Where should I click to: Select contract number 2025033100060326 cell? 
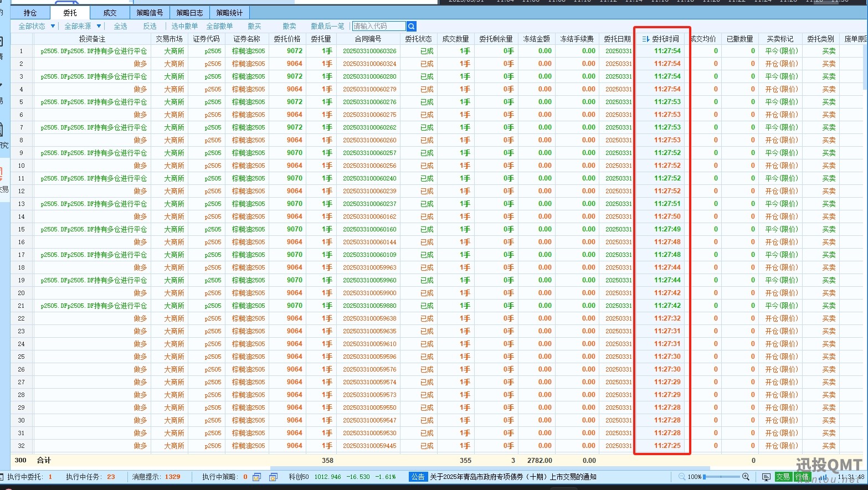pyautogui.click(x=369, y=51)
